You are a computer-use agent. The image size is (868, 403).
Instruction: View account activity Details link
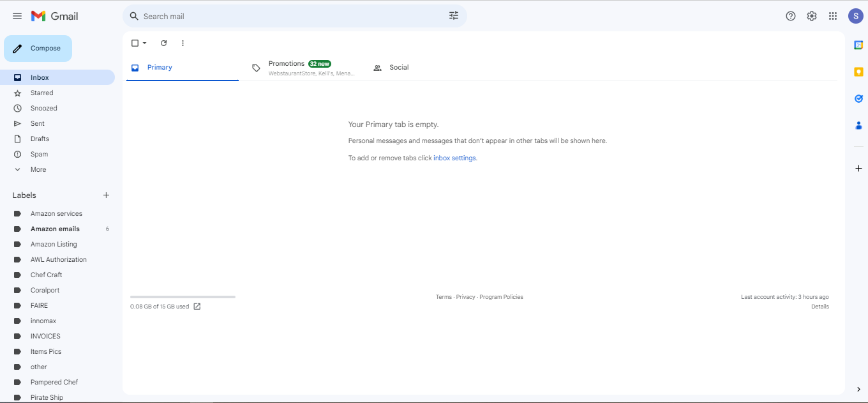(820, 307)
